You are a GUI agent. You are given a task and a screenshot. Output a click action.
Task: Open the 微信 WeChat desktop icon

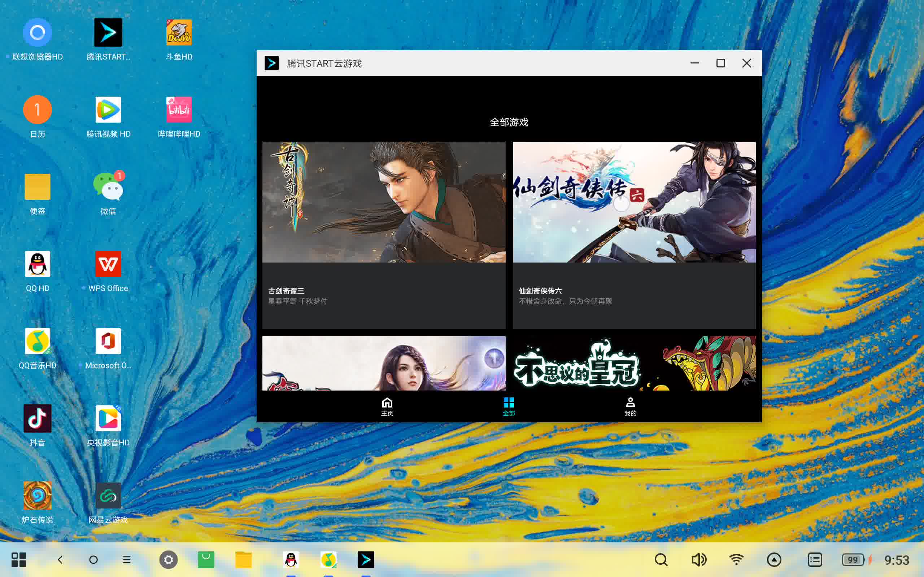pos(108,187)
